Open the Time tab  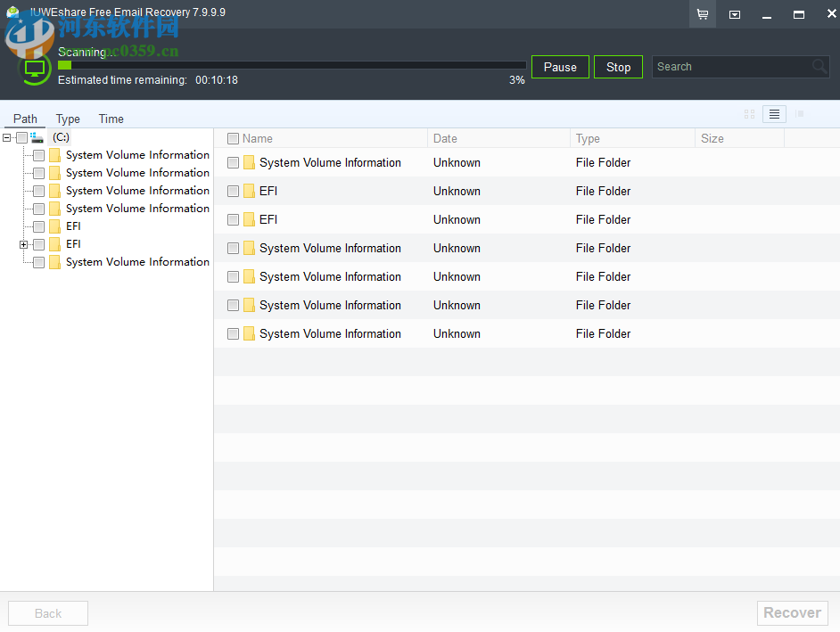tap(111, 119)
